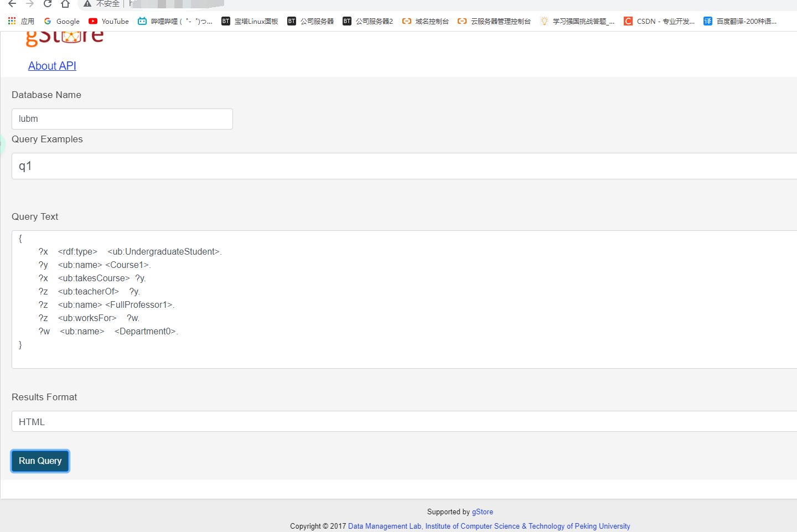Click the 应用 apps grid icon
797x532 pixels.
[x=11, y=21]
